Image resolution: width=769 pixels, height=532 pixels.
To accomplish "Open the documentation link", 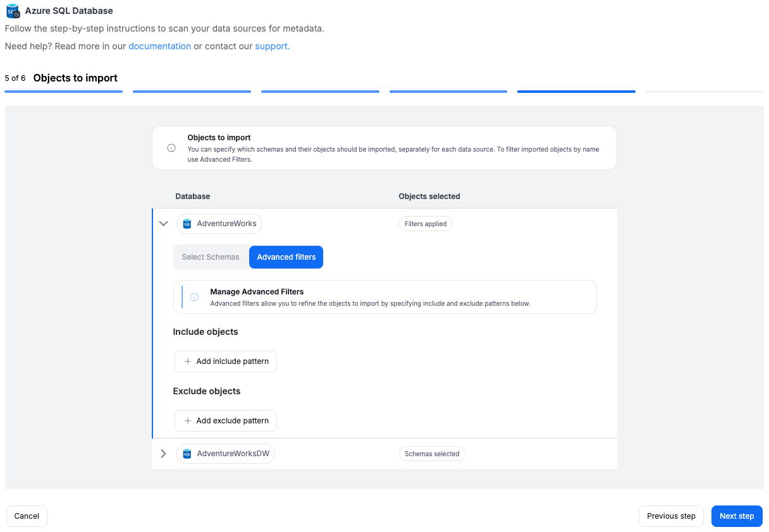I will (x=159, y=46).
